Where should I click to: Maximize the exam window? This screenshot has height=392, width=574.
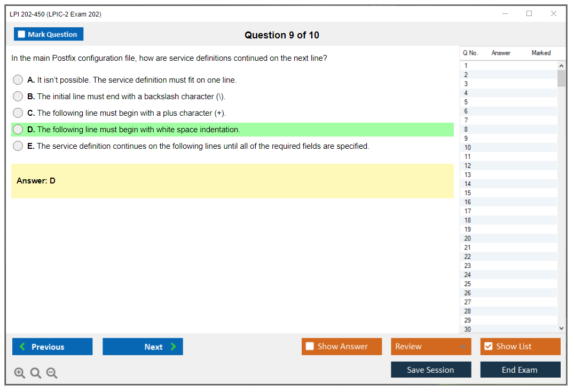[x=529, y=14]
